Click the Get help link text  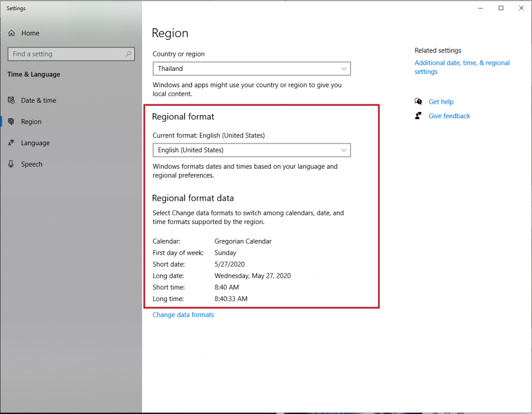441,102
